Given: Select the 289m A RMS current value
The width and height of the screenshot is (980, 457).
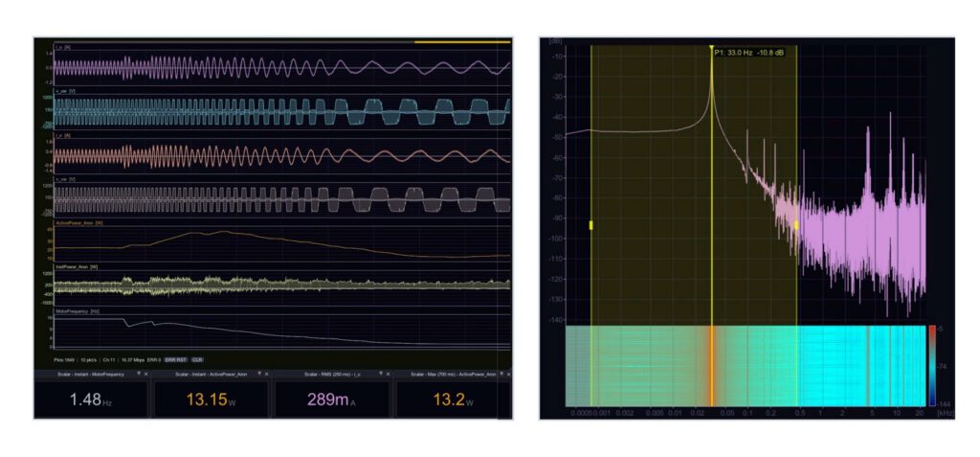Looking at the screenshot, I should click(332, 400).
